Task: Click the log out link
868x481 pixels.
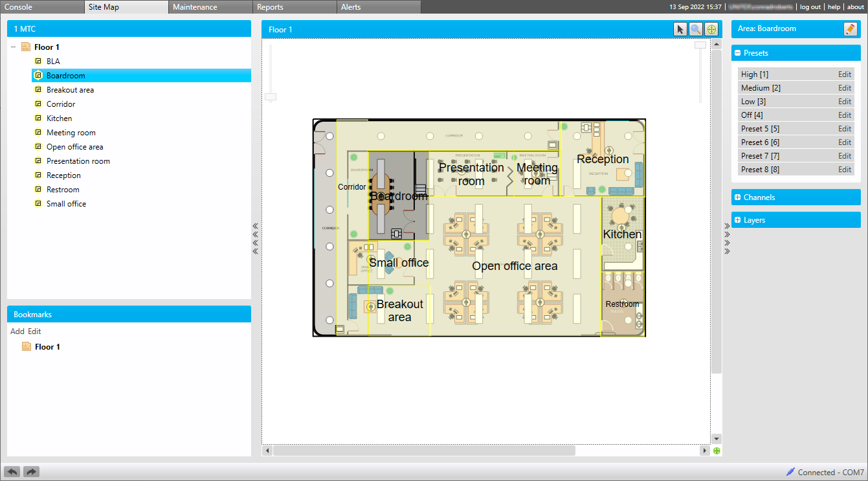Action: (810, 7)
